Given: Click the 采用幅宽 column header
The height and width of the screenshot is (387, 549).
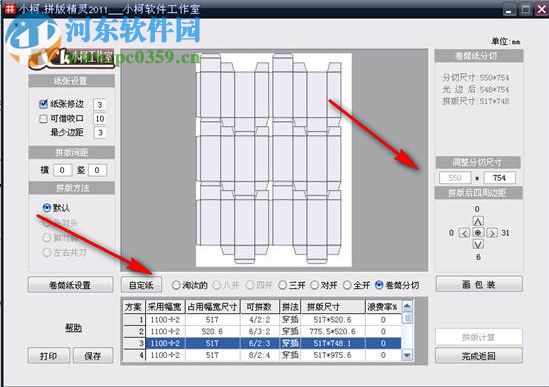Looking at the screenshot, I should pyautogui.click(x=164, y=307).
